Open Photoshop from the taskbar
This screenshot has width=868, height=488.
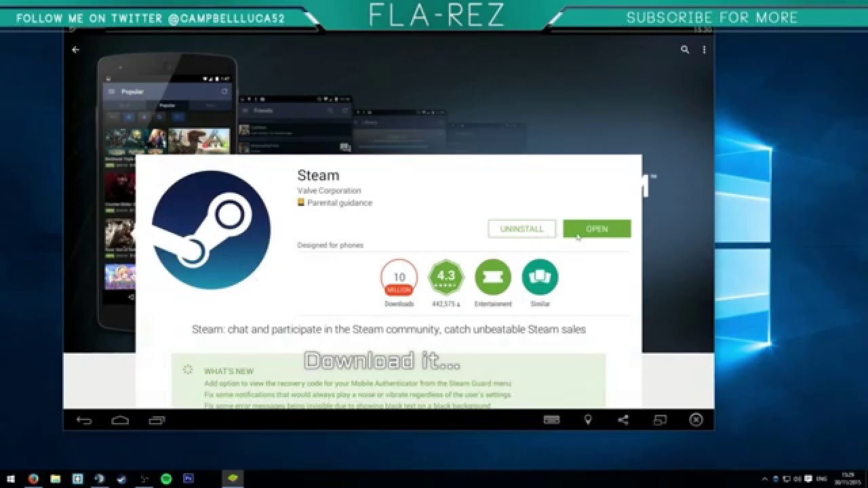[x=189, y=479]
